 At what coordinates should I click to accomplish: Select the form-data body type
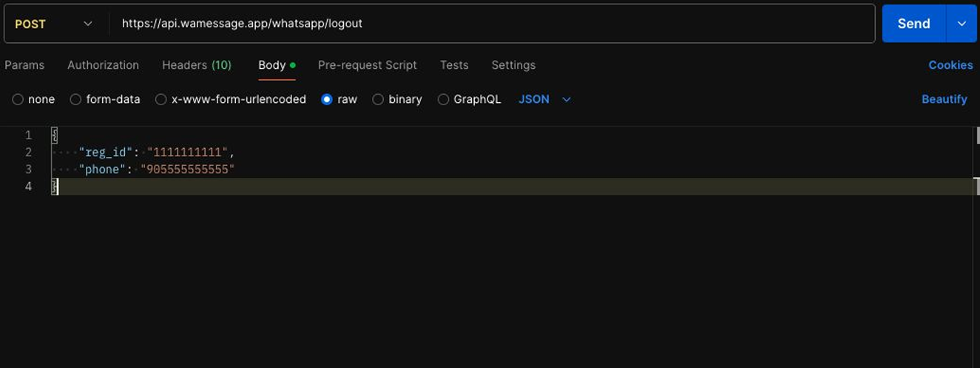105,99
